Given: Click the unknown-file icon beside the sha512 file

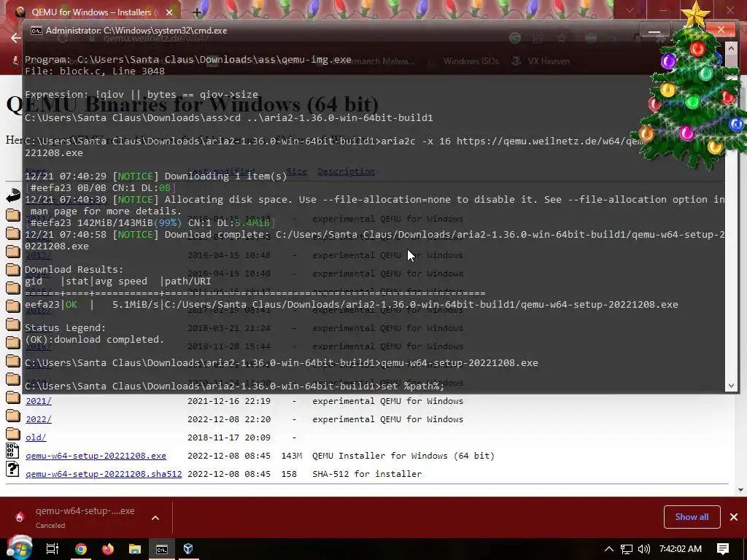Looking at the screenshot, I should [x=12, y=469].
